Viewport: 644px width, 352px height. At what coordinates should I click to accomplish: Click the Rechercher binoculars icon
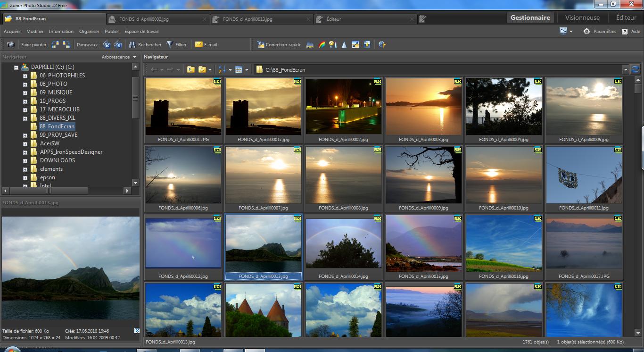tap(133, 44)
